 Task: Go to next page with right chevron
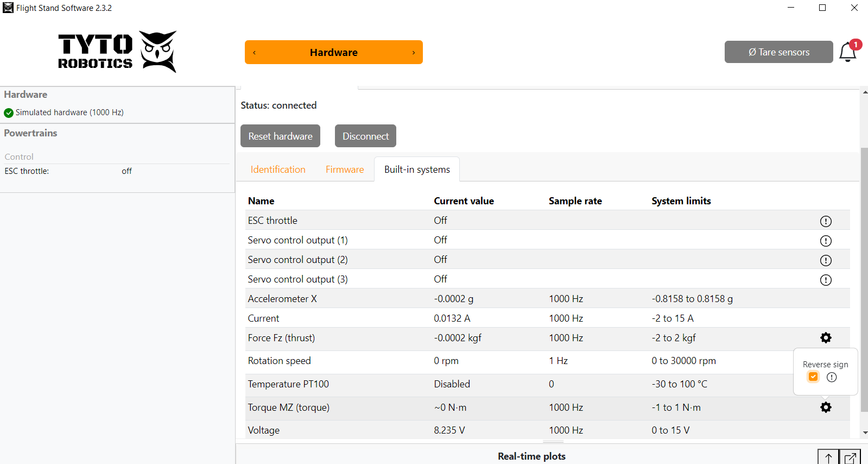414,53
